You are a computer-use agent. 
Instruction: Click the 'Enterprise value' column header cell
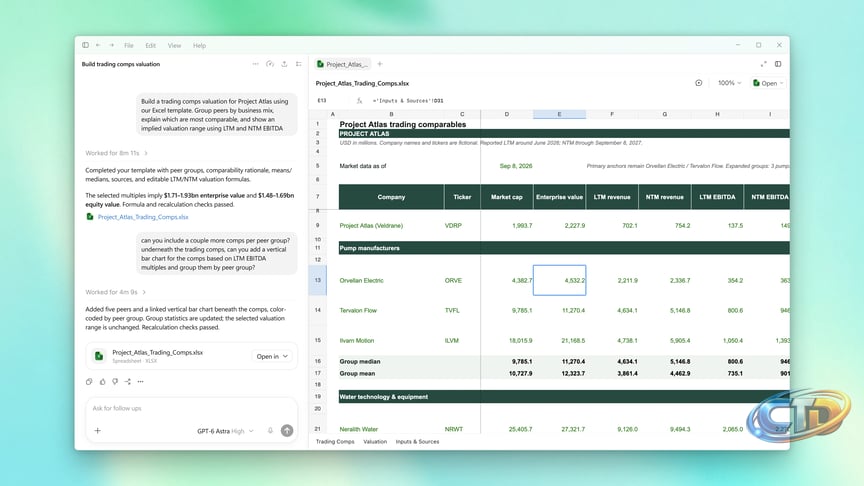tap(559, 197)
